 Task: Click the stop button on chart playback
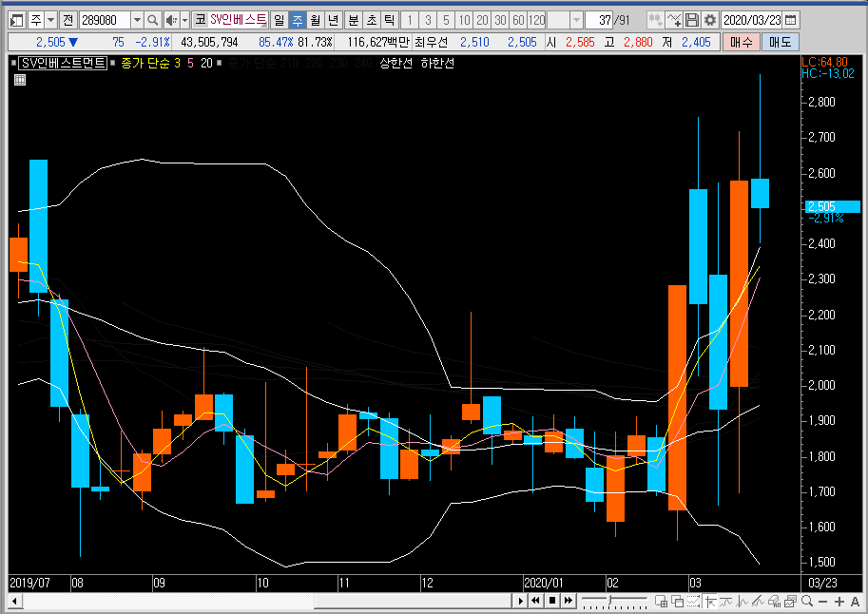click(x=552, y=601)
